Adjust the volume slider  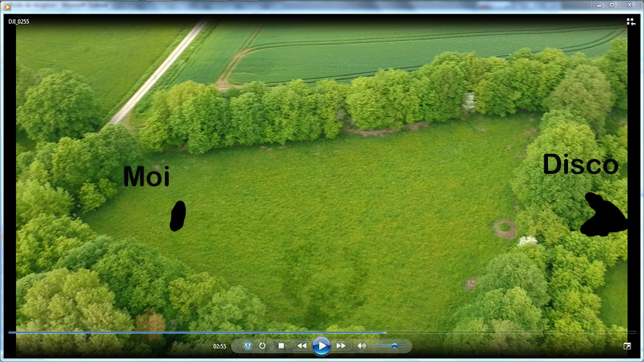click(394, 346)
